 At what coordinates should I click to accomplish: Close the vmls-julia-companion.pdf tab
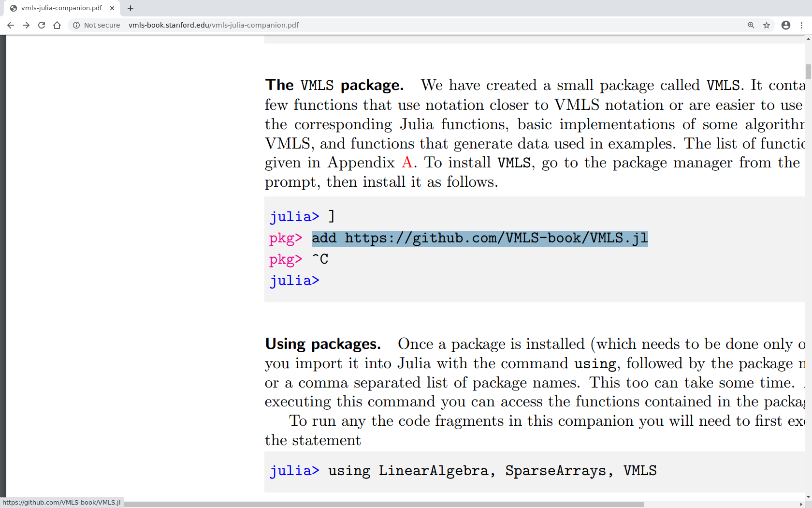112,8
